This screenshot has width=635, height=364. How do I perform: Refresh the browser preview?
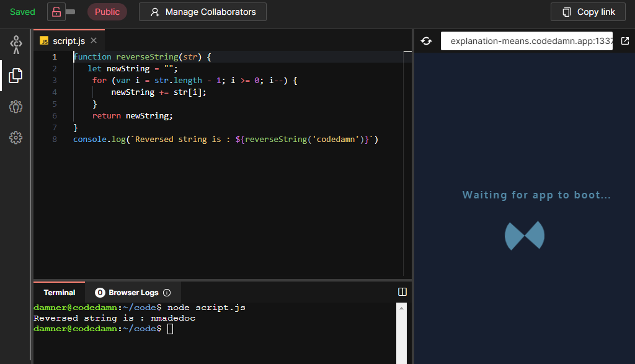point(427,41)
